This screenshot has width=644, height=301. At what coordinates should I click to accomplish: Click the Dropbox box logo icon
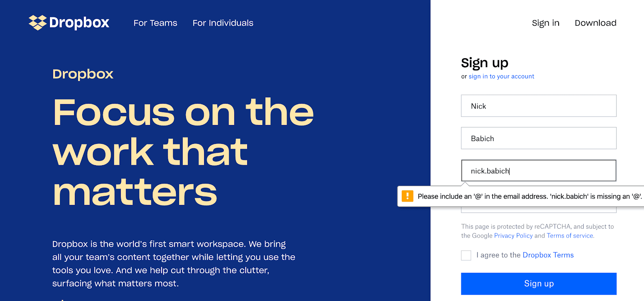click(x=37, y=23)
